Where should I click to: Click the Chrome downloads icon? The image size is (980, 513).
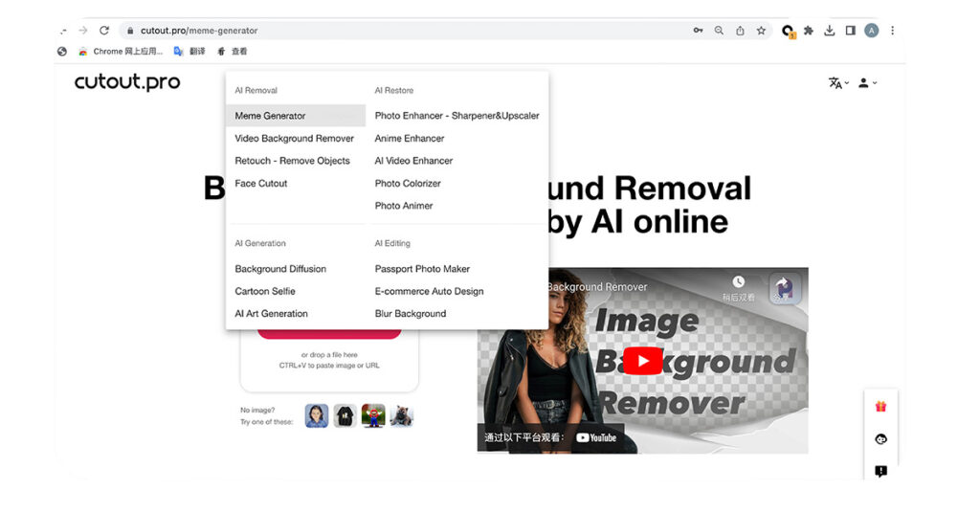point(830,31)
